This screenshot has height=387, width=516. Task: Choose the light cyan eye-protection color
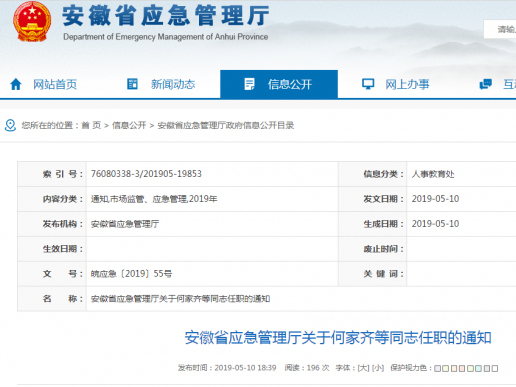point(478,368)
